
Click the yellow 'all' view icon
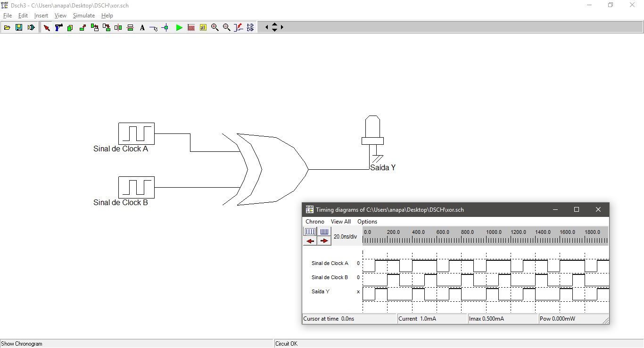tap(203, 27)
